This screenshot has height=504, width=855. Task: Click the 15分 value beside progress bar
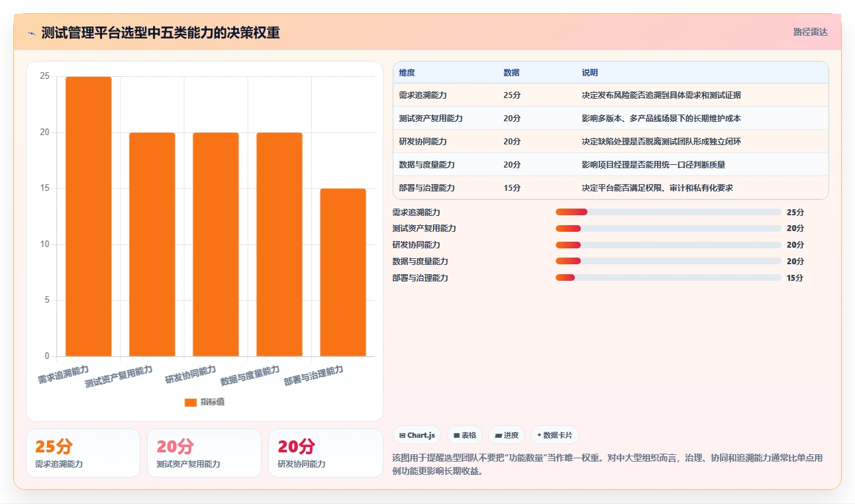pyautogui.click(x=795, y=277)
